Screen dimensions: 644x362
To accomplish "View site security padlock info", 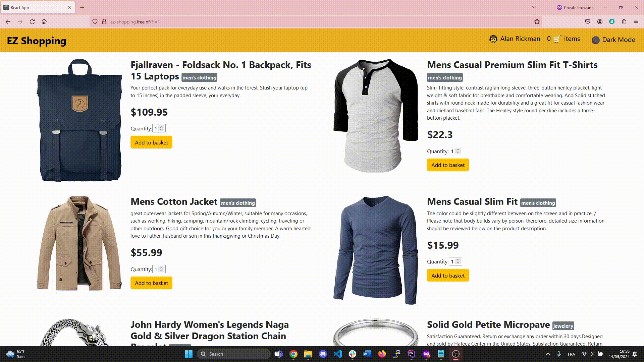I will tap(104, 22).
